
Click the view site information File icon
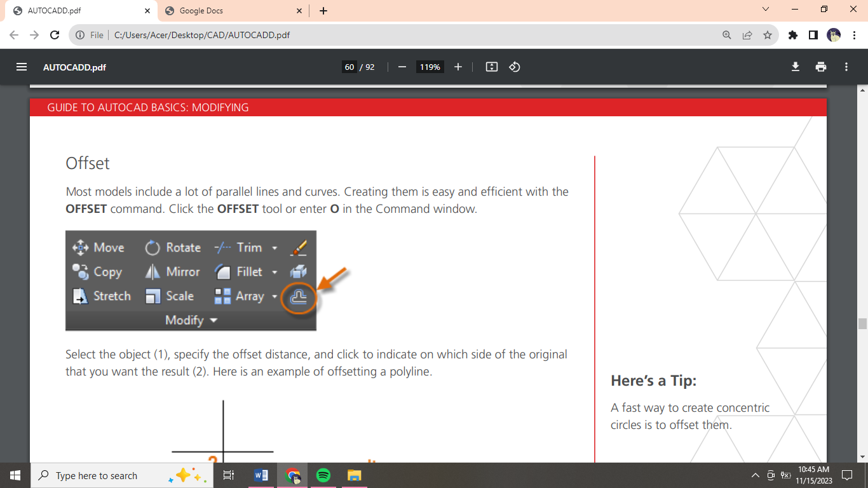(90, 35)
